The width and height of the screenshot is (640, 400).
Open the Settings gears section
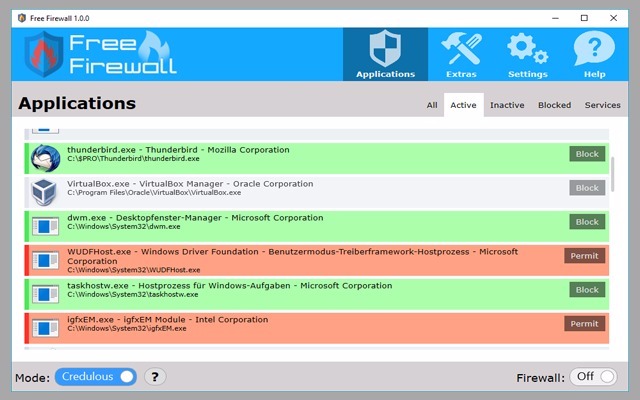527,55
